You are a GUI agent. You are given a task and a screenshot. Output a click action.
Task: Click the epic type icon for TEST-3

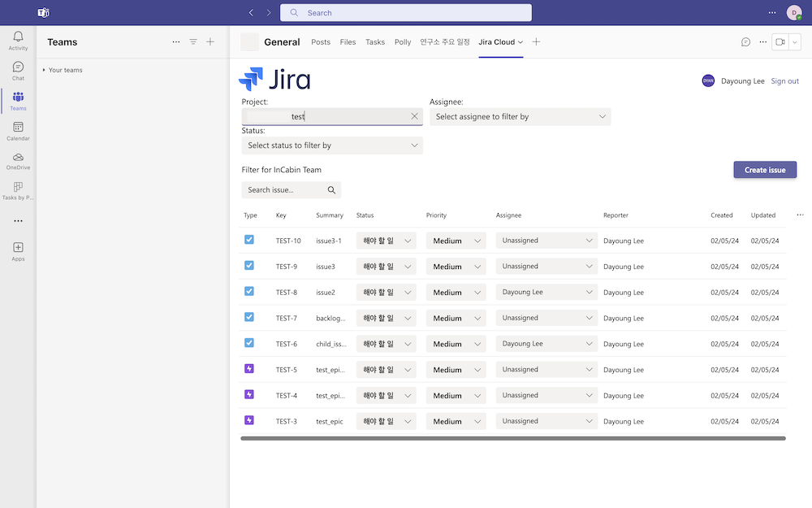pos(249,420)
